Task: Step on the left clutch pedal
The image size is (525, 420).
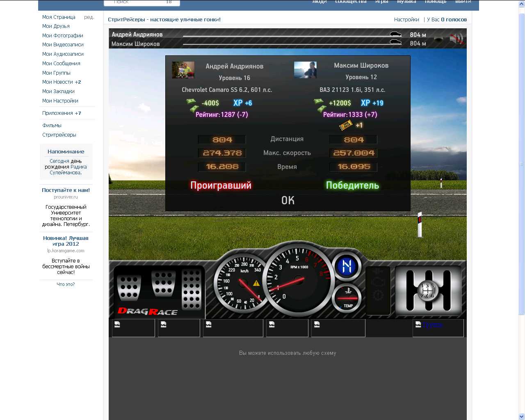Action: tap(129, 288)
